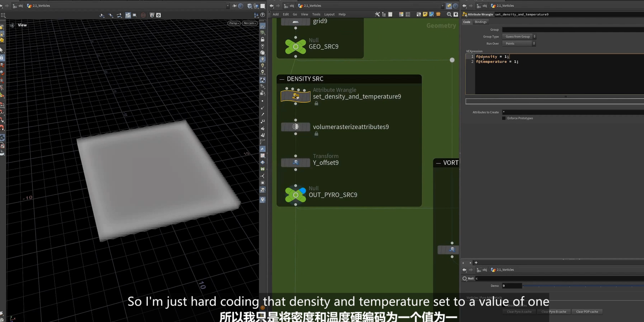Screen dimensions: 644x322
Task: Click the network editor wrench tools icon
Action: [377, 14]
